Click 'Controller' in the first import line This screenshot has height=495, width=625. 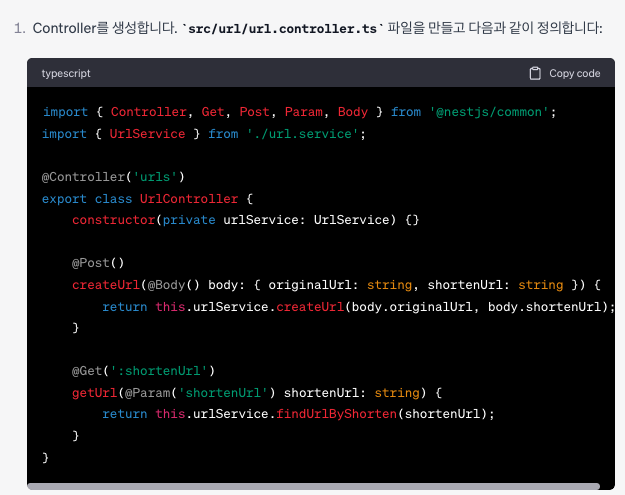[148, 112]
